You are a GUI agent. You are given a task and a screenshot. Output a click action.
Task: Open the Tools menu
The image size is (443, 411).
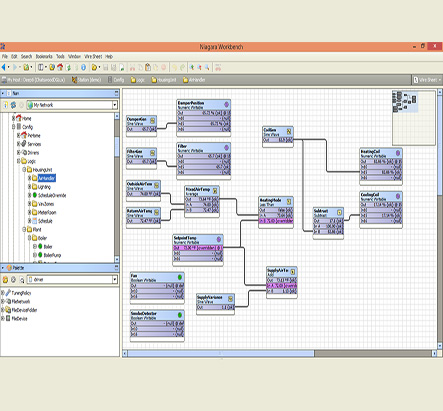[x=60, y=56]
